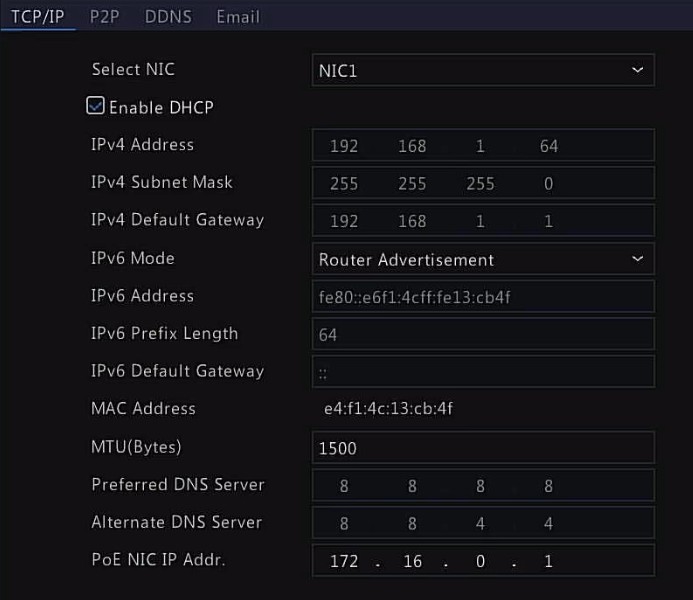Open the DDNS tab
This screenshot has height=600, width=693.
click(x=168, y=16)
